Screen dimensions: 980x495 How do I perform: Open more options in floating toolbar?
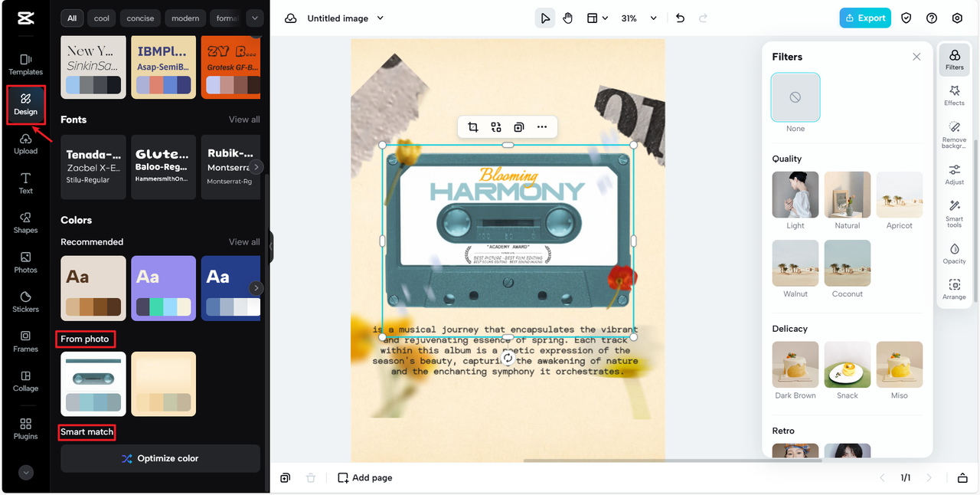click(542, 127)
